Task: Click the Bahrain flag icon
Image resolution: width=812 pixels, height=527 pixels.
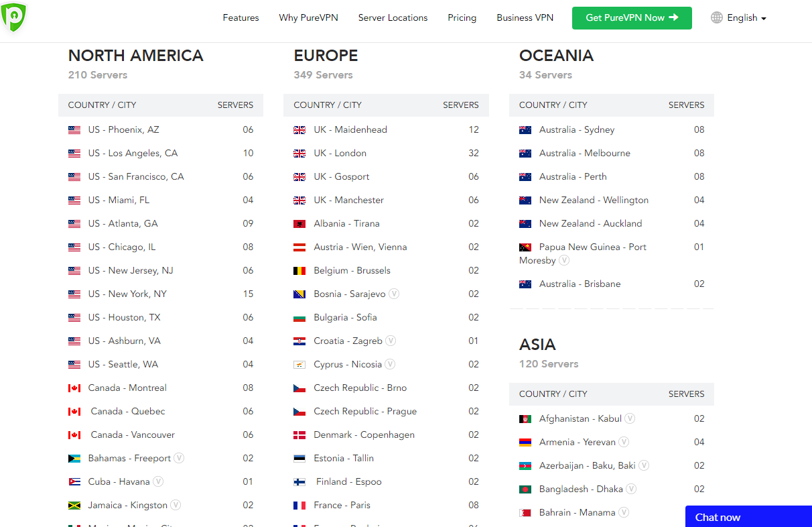Action: coord(525,513)
